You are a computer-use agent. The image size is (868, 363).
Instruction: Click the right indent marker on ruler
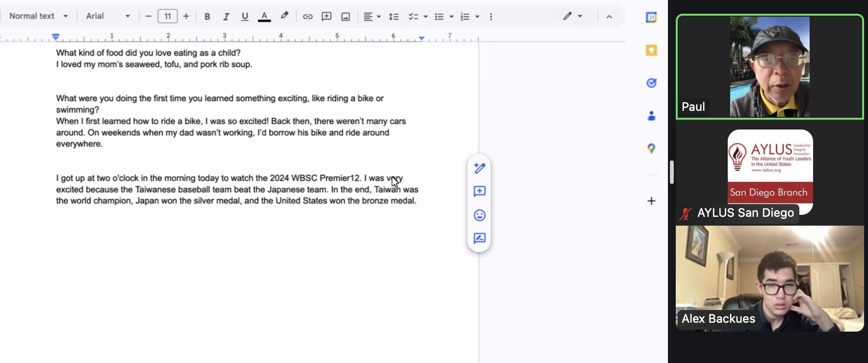421,38
